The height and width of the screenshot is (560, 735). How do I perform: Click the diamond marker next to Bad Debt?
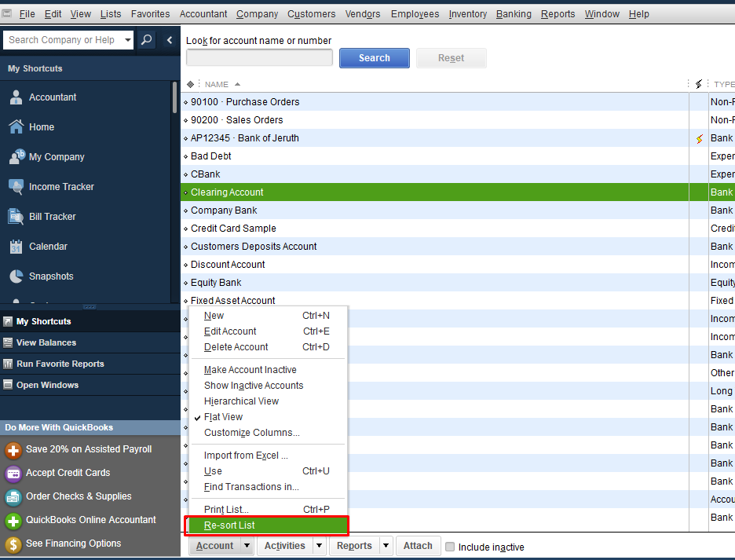(185, 156)
